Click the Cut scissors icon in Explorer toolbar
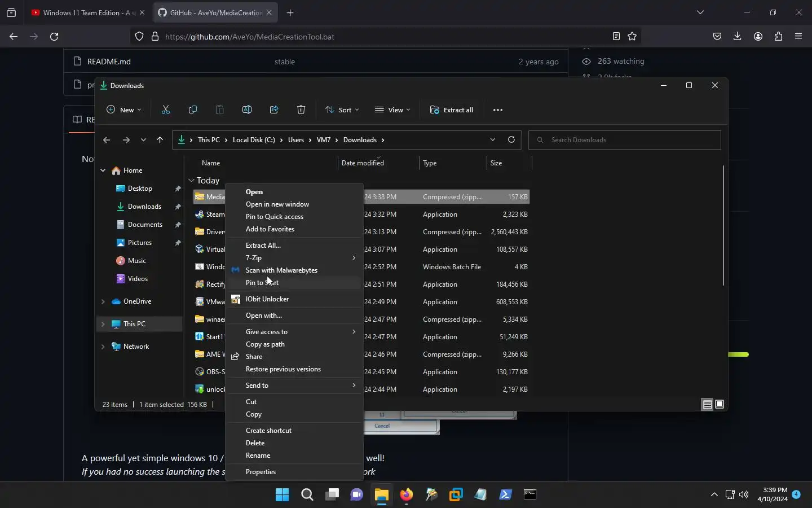 166,110
